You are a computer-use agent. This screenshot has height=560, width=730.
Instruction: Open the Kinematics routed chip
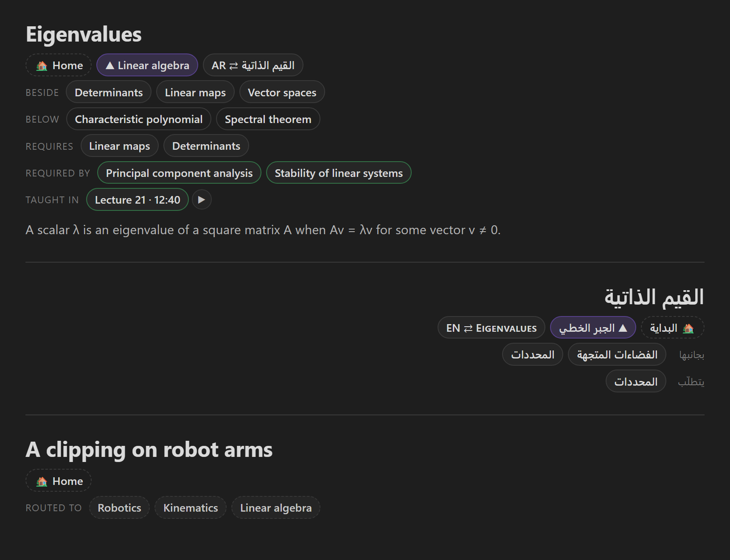(x=191, y=507)
